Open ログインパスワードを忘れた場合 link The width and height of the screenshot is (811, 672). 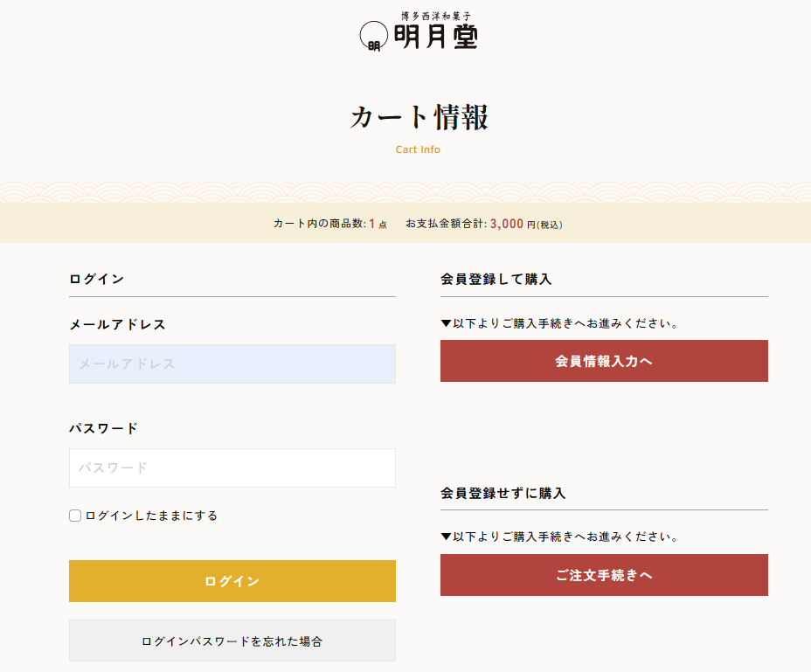pyautogui.click(x=232, y=641)
